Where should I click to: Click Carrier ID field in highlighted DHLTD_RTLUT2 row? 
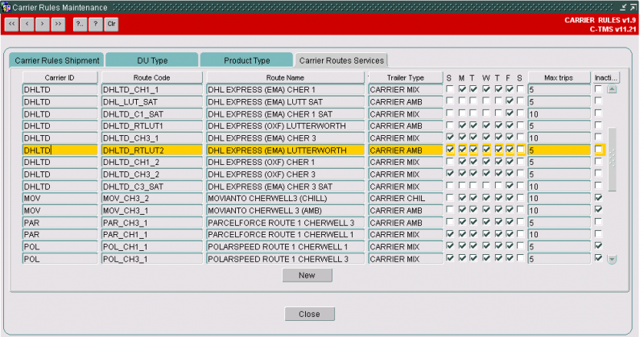pyautogui.click(x=60, y=150)
